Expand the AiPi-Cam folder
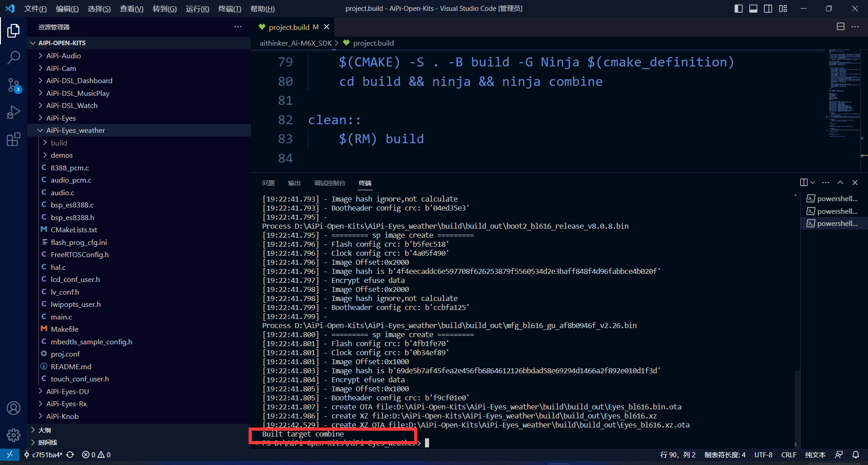The height and width of the screenshot is (465, 868). [139, 68]
